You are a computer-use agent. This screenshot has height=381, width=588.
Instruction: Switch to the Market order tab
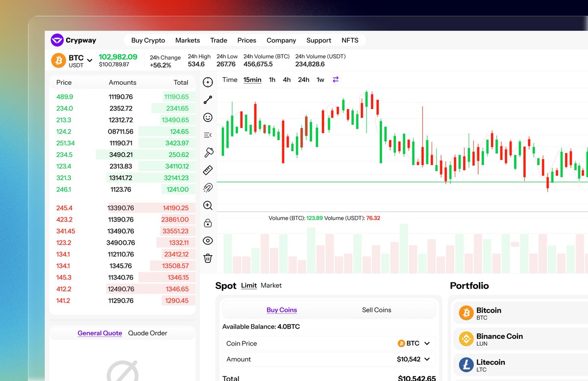point(271,285)
